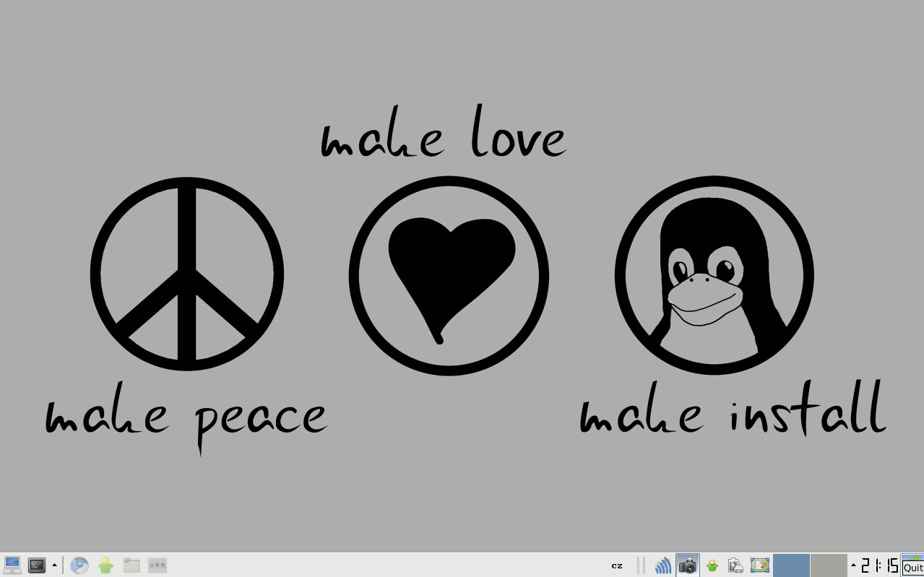924x577 pixels.
Task: Click the laptop show-desktop icon
Action: click(12, 565)
